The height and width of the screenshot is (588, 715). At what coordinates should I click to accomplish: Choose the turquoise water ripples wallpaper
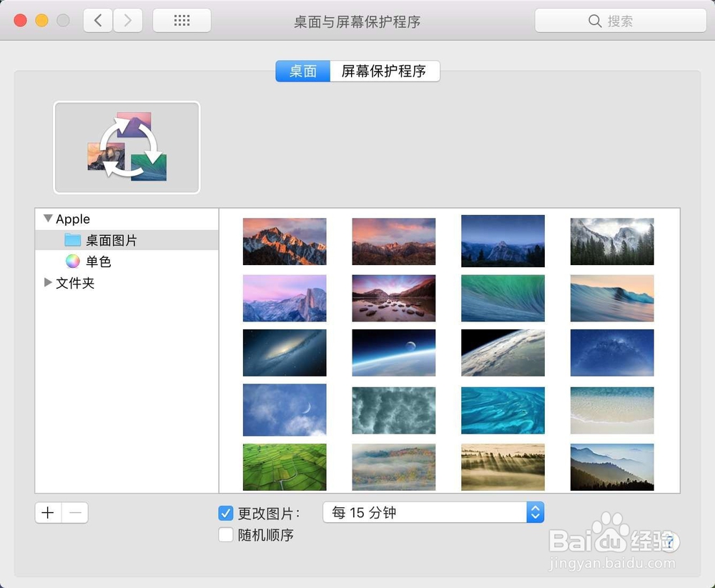click(x=503, y=410)
